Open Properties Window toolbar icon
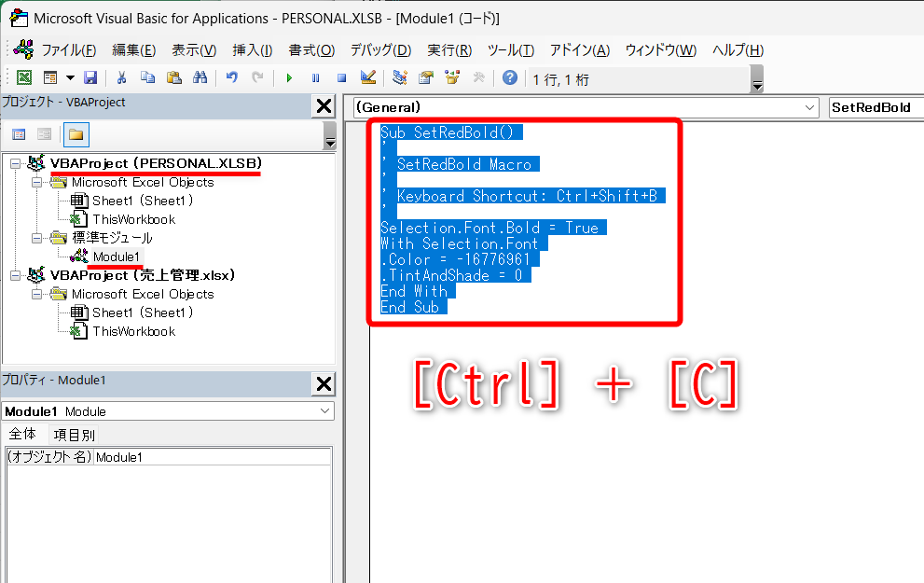Screen dimensions: 924x583 point(426,77)
